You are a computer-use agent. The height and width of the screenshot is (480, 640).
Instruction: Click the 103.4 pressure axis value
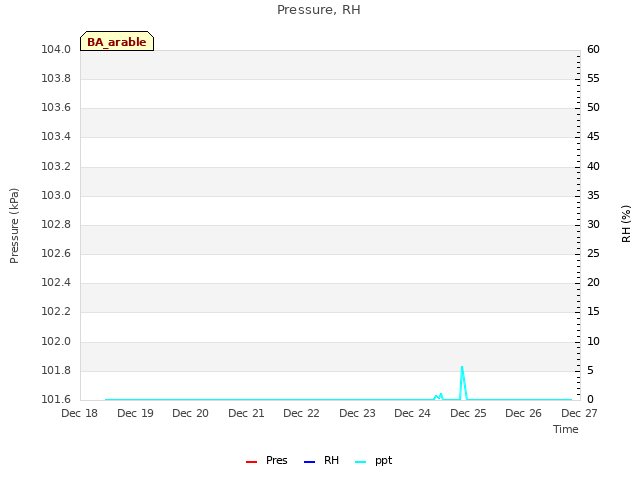[56, 136]
